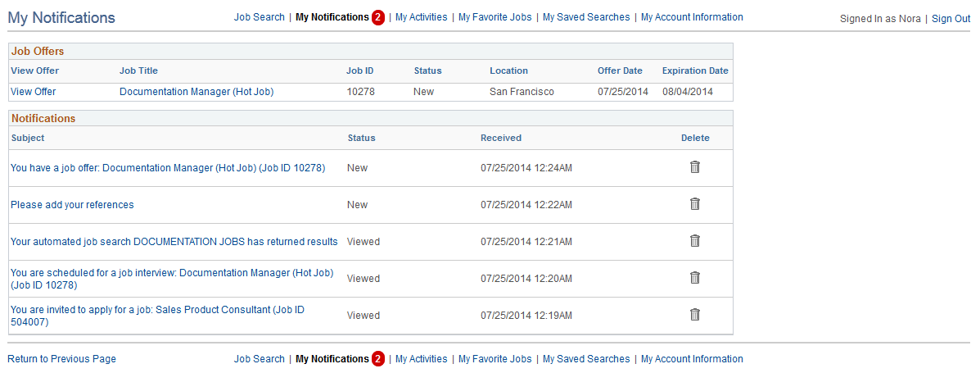Open 'Please add your references' notification
The height and width of the screenshot is (373, 980).
point(73,205)
